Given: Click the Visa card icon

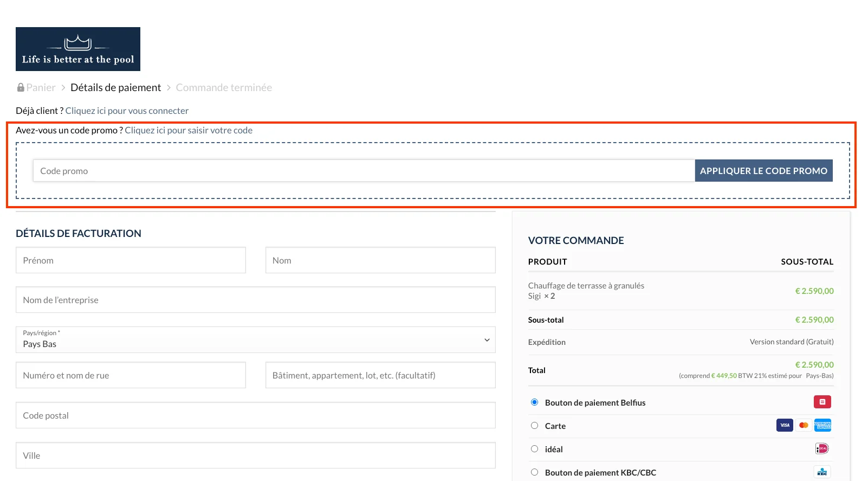Looking at the screenshot, I should tap(785, 425).
